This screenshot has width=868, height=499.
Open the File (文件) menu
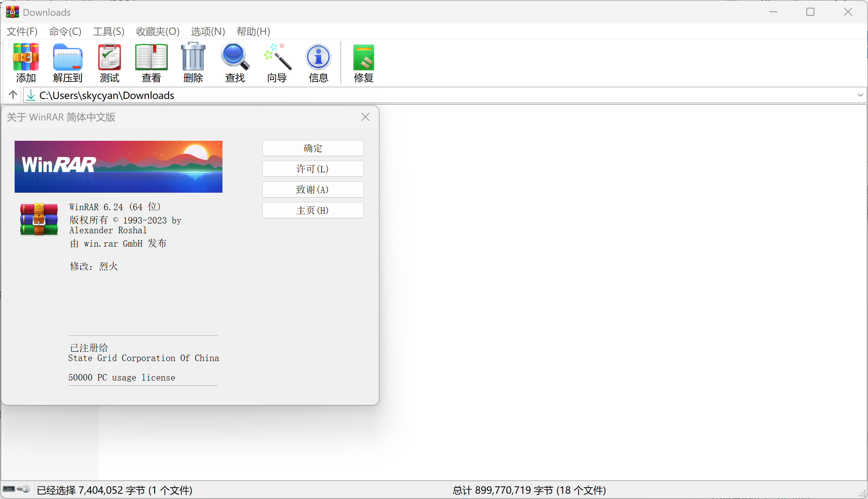click(x=22, y=31)
